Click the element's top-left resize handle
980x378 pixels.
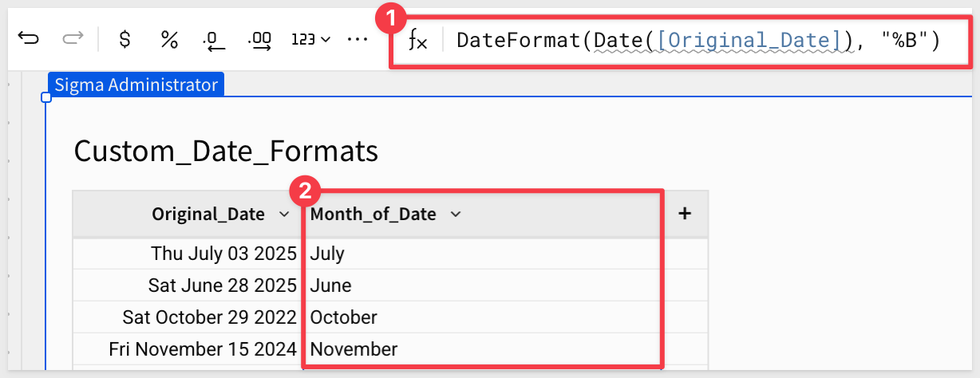46,97
